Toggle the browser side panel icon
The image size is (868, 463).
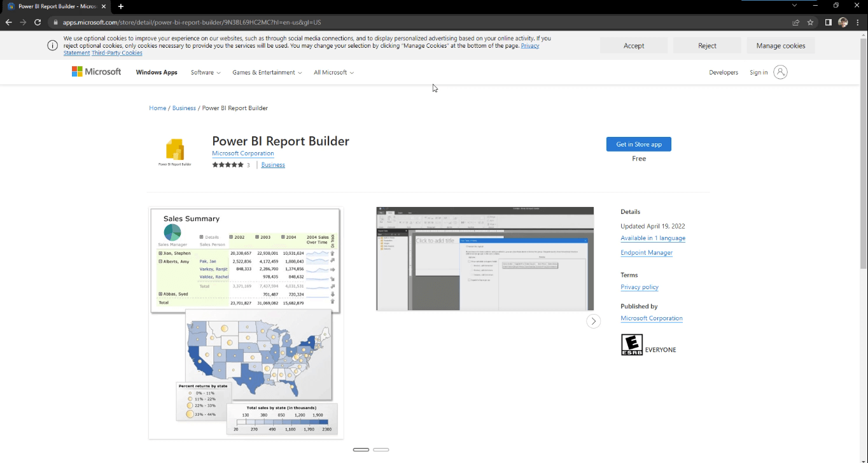829,22
